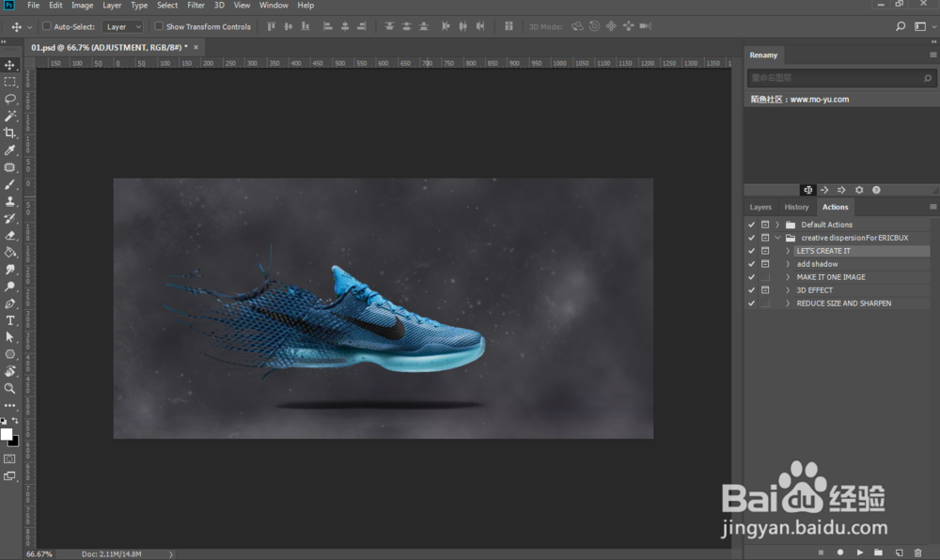Image resolution: width=940 pixels, height=560 pixels.
Task: Select the Brush tool
Action: pos(9,184)
